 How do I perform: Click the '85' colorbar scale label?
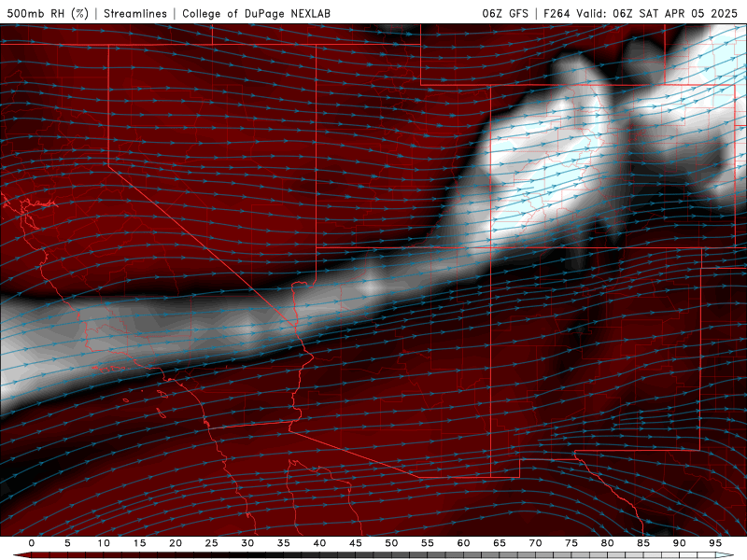point(642,543)
